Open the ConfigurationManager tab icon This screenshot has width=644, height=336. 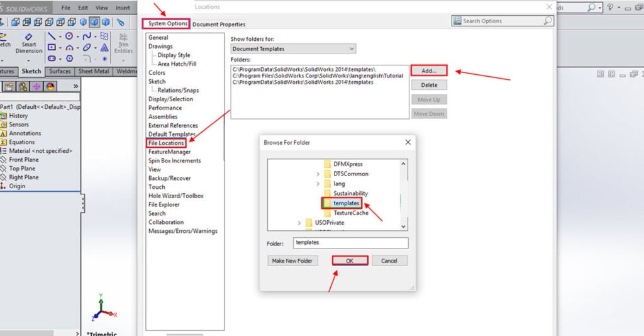coord(23,86)
